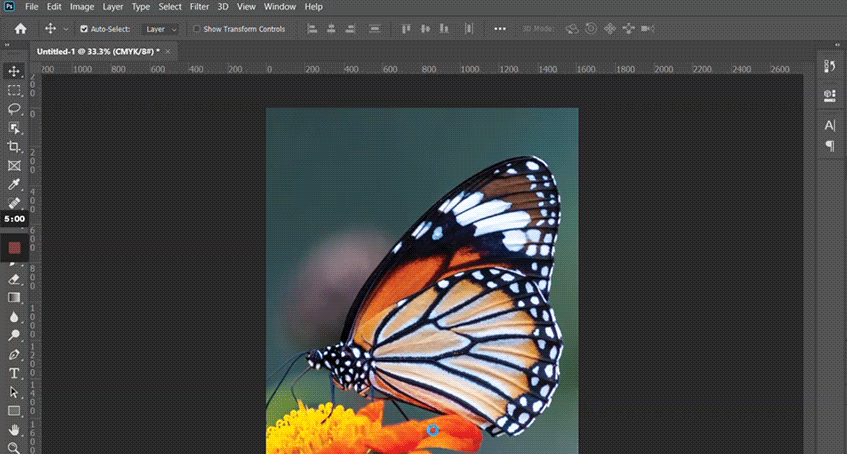This screenshot has height=454, width=847.
Task: Align left edges in options bar
Action: click(312, 29)
